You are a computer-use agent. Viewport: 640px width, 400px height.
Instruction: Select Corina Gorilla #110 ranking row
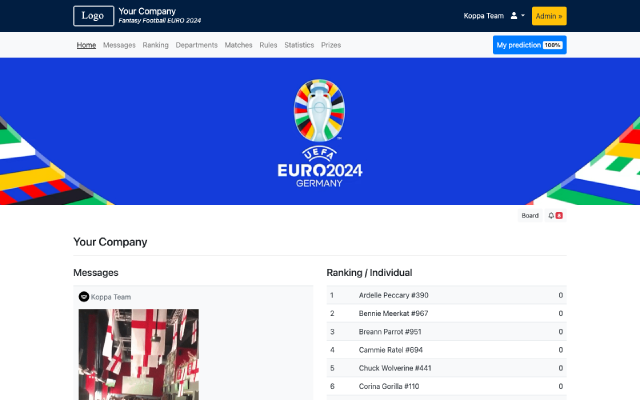click(447, 386)
